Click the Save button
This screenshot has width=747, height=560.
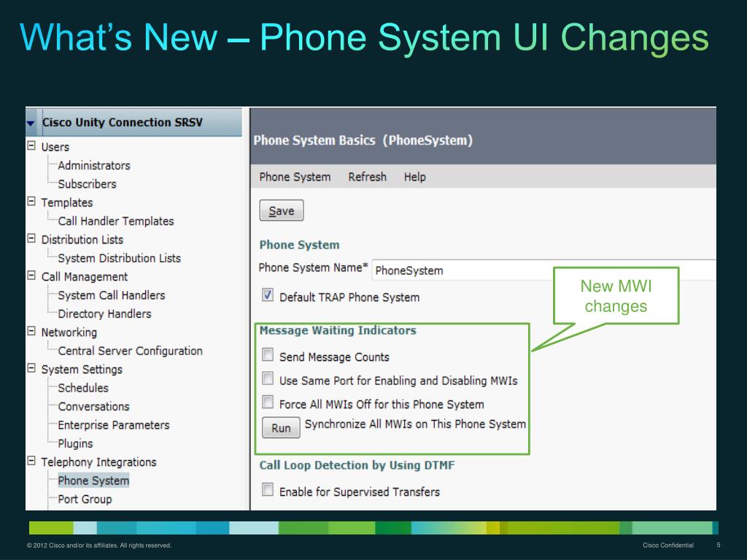282,211
